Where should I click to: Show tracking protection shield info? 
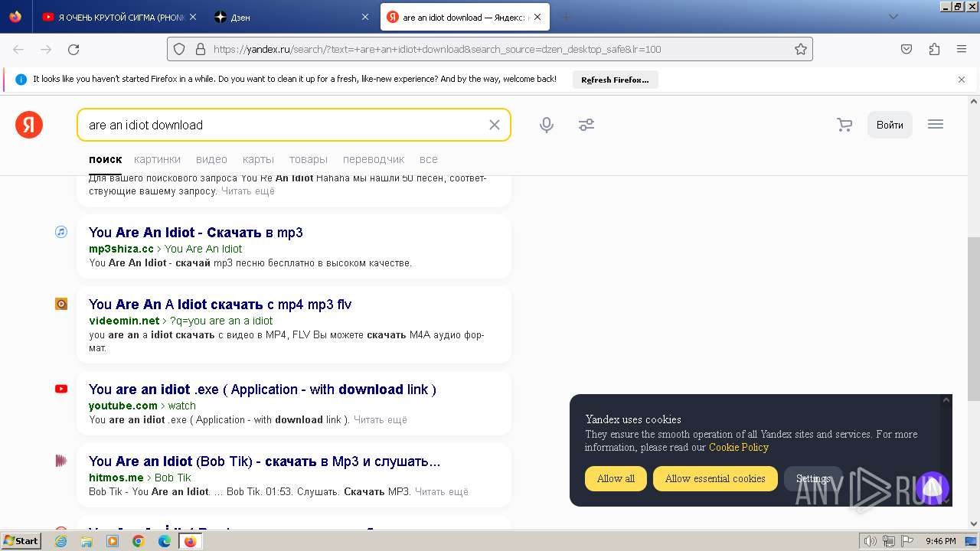point(179,49)
